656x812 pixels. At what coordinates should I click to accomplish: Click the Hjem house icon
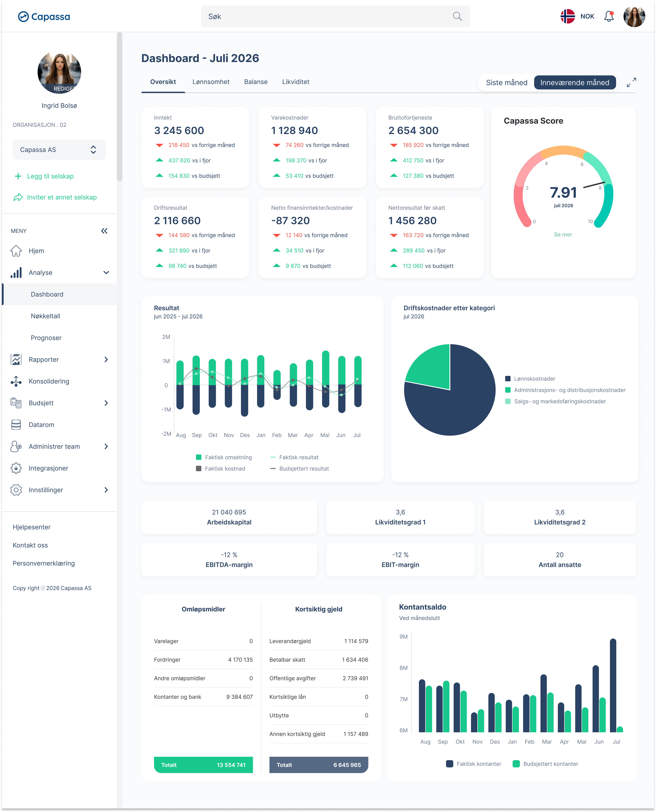(16, 251)
